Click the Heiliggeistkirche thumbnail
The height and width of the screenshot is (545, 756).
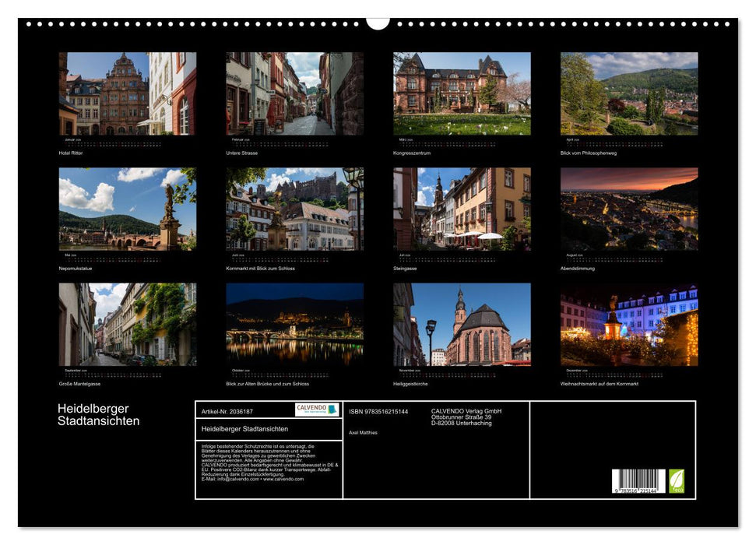tap(462, 325)
